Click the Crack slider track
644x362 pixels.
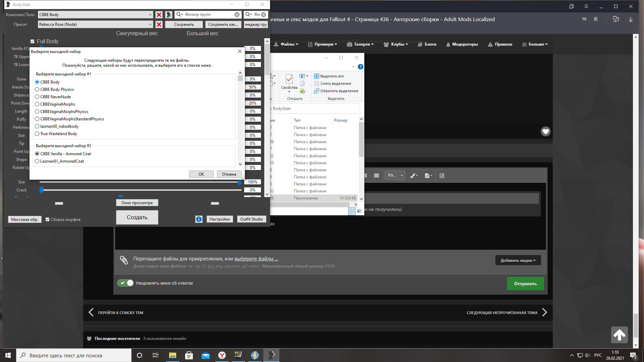point(141,190)
